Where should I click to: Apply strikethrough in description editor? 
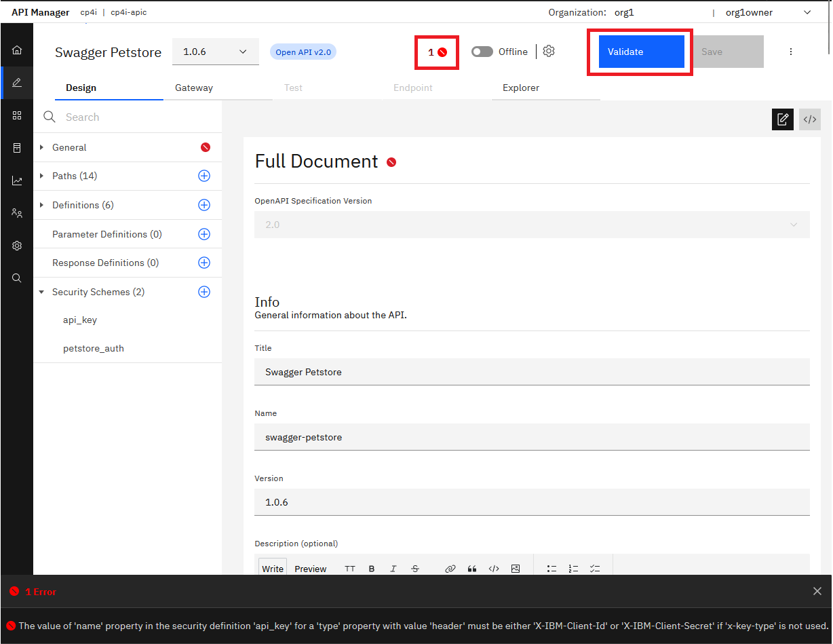click(415, 569)
